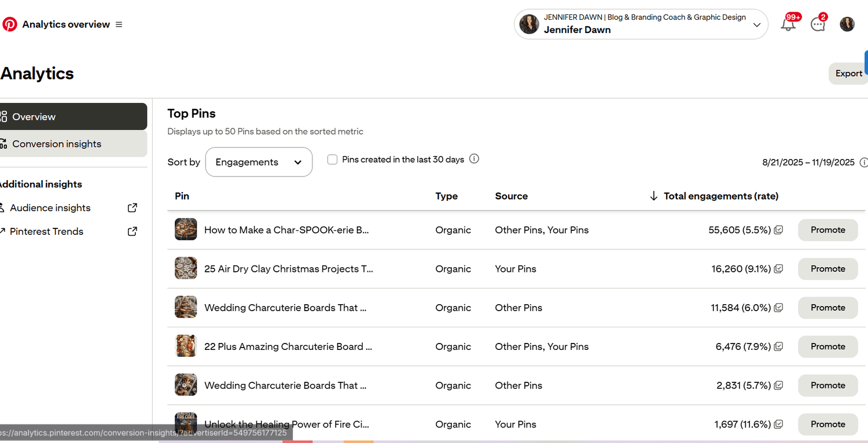Open the Sort by Engagements dropdown
This screenshot has height=443, width=868.
(x=259, y=162)
